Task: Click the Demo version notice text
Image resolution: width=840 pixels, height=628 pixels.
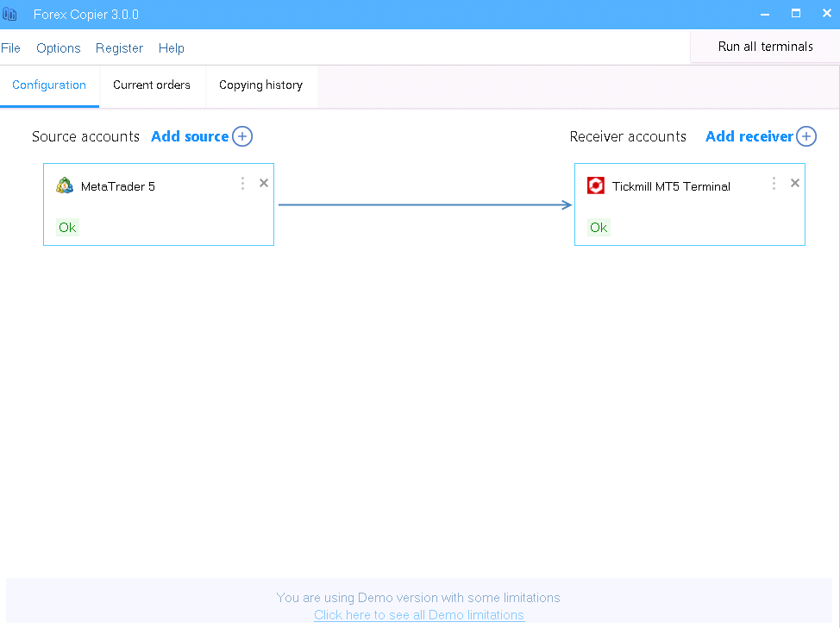Action: [x=418, y=598]
